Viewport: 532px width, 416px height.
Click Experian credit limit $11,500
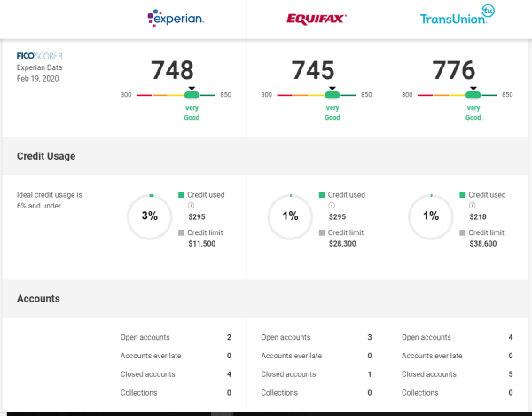[202, 244]
